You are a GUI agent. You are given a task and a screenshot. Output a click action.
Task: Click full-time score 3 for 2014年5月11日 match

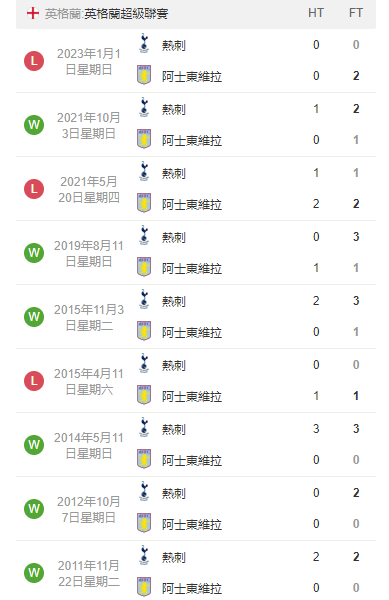click(356, 429)
